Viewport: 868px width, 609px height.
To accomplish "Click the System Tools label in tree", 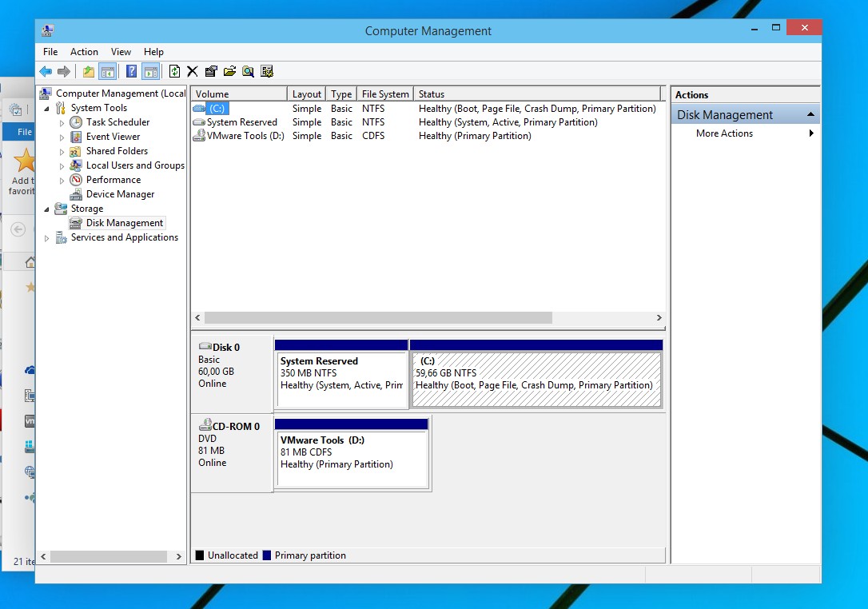I will [x=99, y=107].
